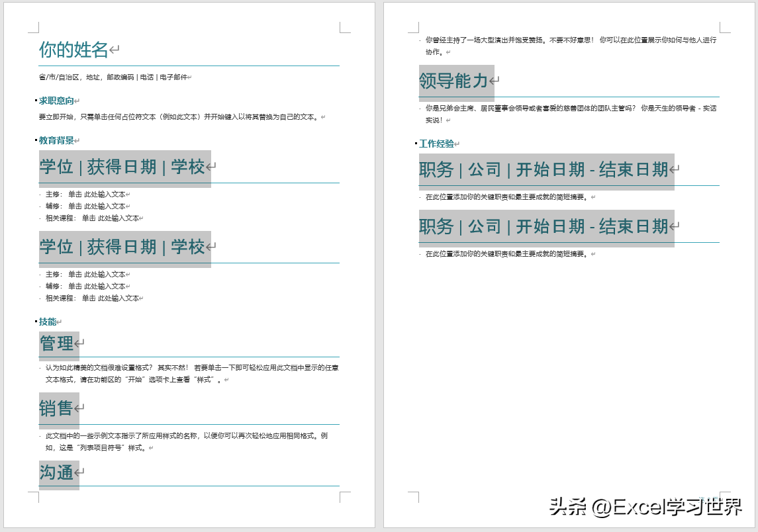Select the second 学位 | 获得日期 | 学校 heading
758x532 pixels.
tap(122, 247)
